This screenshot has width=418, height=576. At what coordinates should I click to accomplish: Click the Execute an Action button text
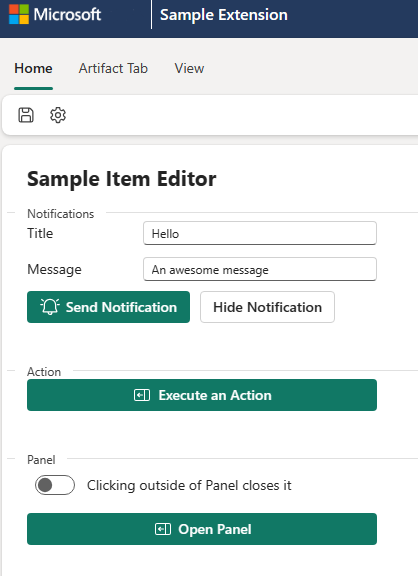[x=215, y=395]
